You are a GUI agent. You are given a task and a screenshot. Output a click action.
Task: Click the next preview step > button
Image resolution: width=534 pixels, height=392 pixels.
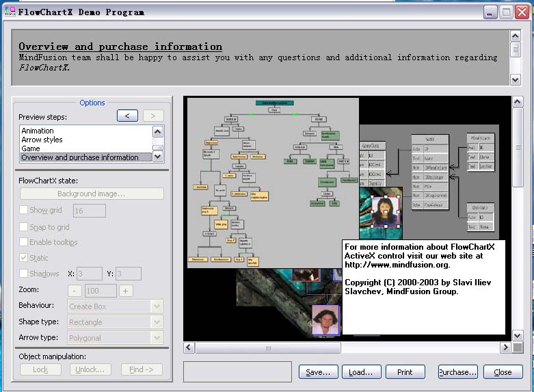click(x=153, y=116)
